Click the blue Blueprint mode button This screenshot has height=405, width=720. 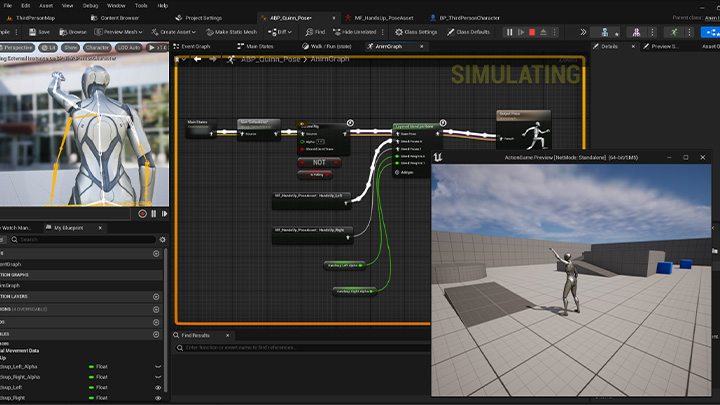(x=711, y=32)
